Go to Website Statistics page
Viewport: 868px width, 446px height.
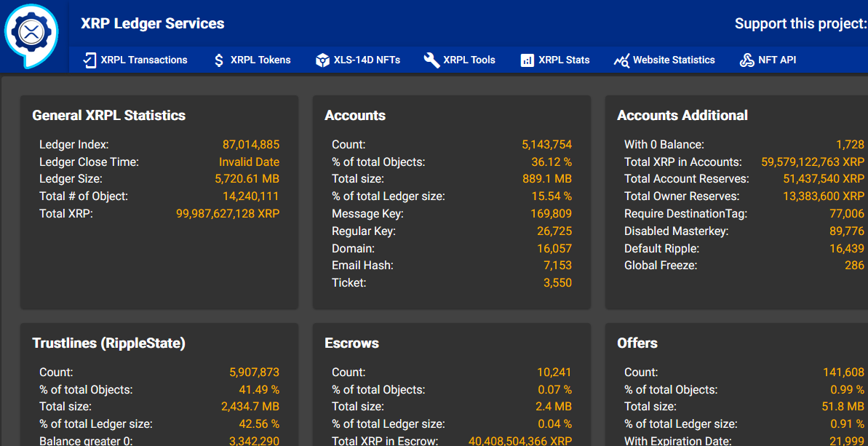pyautogui.click(x=674, y=60)
